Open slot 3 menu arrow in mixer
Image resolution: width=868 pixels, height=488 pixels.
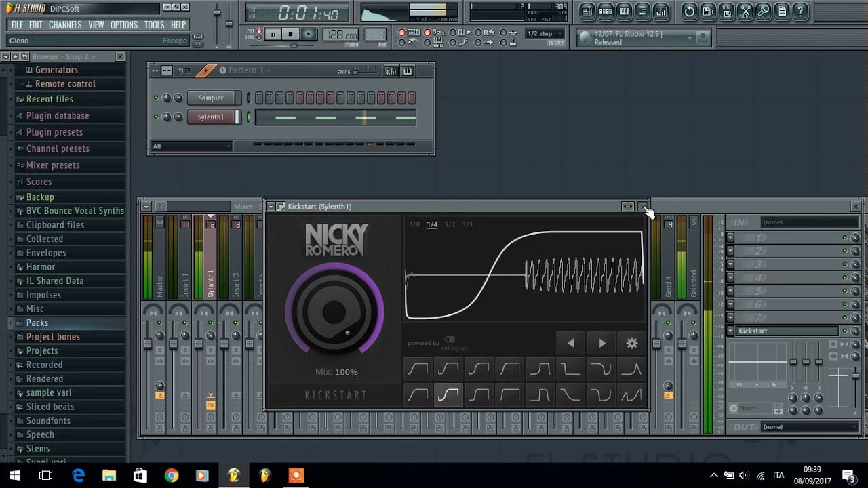[730, 264]
